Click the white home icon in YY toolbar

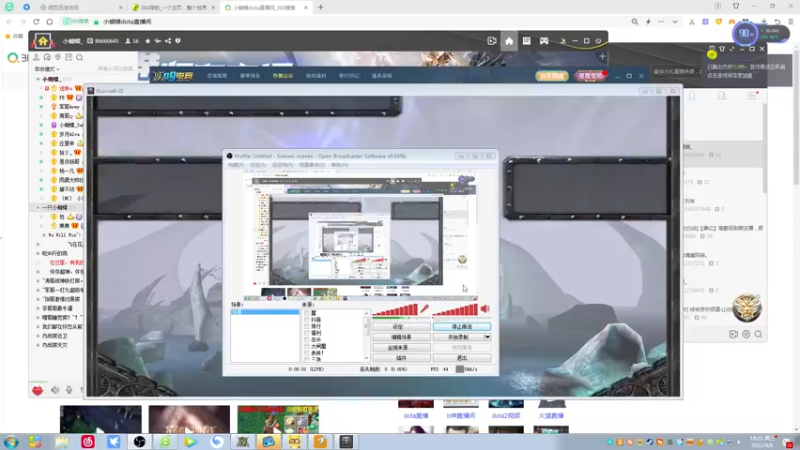pos(509,41)
